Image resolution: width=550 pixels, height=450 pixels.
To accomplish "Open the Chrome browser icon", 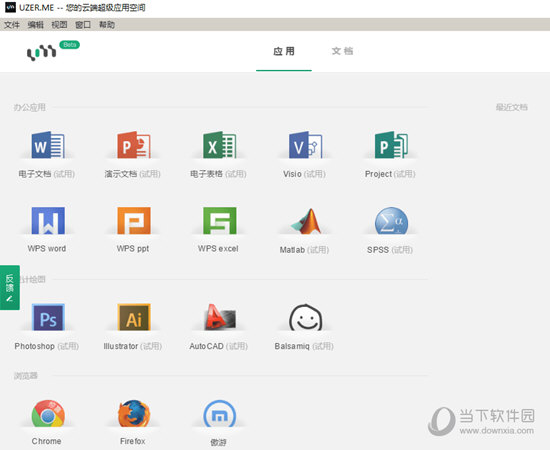I will click(48, 414).
